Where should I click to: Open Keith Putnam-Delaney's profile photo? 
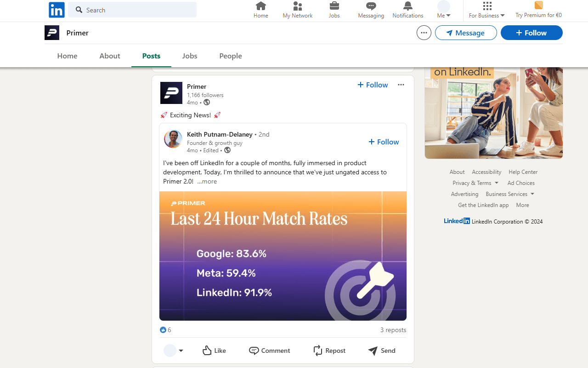click(x=173, y=139)
